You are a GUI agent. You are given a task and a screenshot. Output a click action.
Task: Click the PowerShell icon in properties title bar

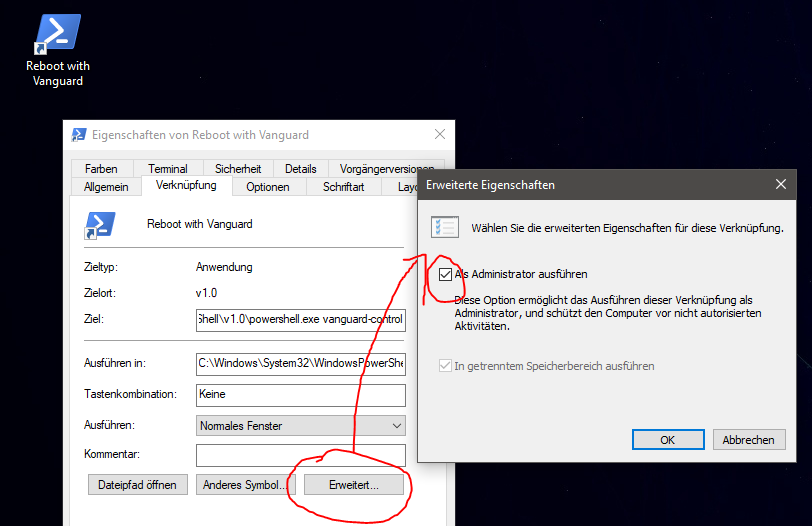(x=79, y=135)
